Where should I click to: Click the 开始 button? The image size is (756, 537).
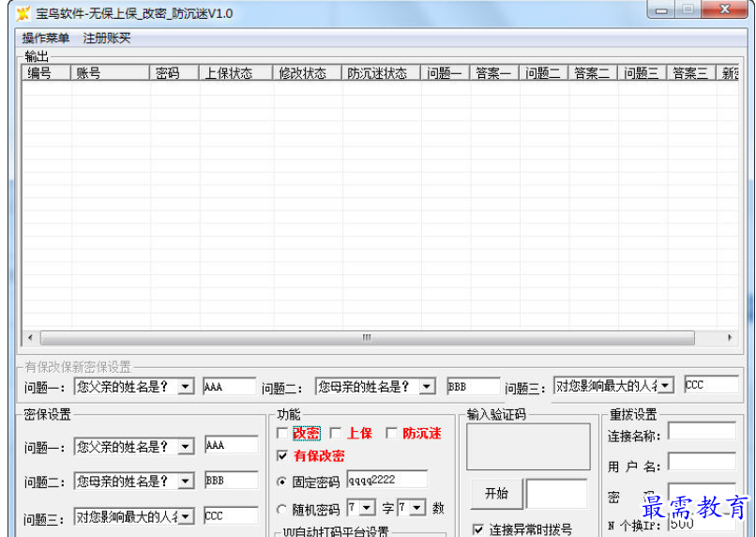(496, 494)
